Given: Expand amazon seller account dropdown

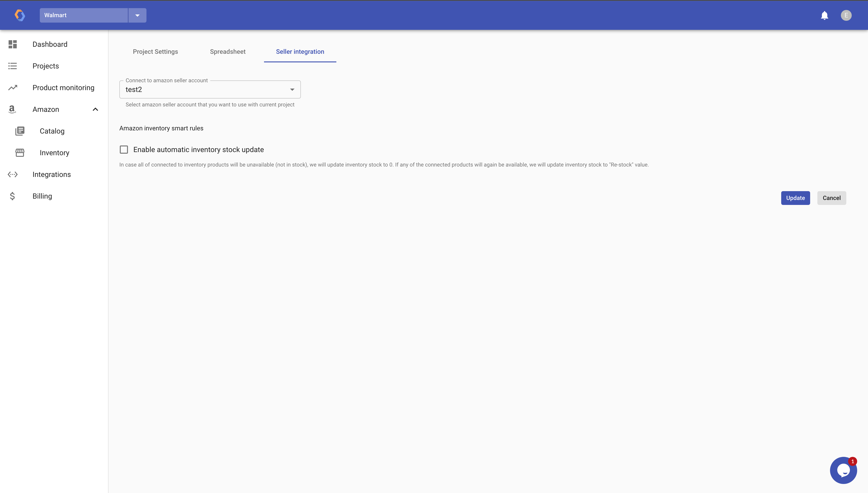Looking at the screenshot, I should click(x=292, y=89).
